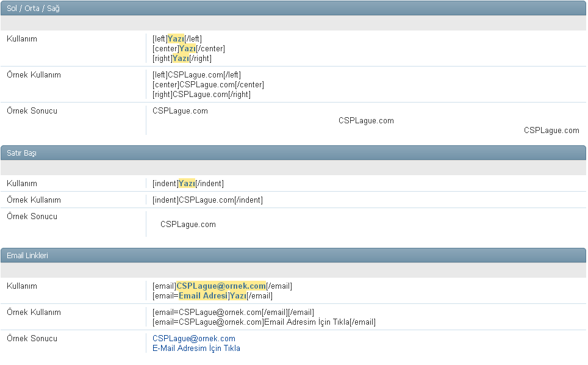This screenshot has height=365, width=588.
Task: Click the highlighted 'Yazı' in the [center] tag line
Action: point(187,49)
